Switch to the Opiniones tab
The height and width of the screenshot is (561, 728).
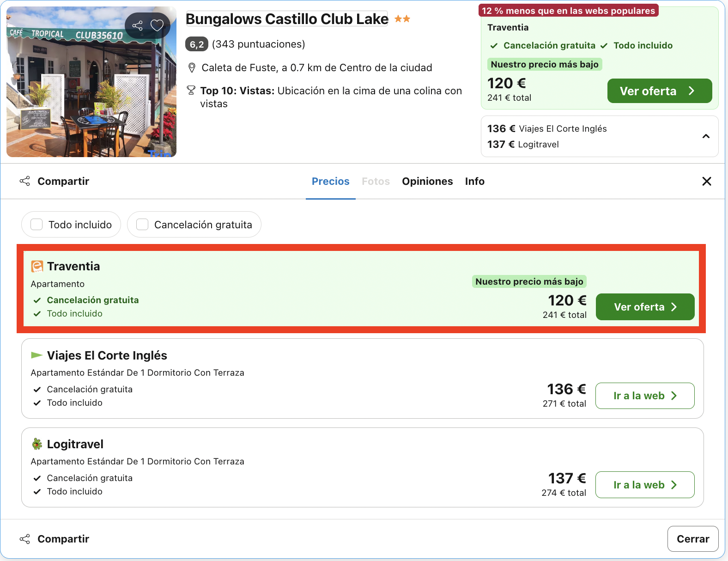click(x=427, y=181)
